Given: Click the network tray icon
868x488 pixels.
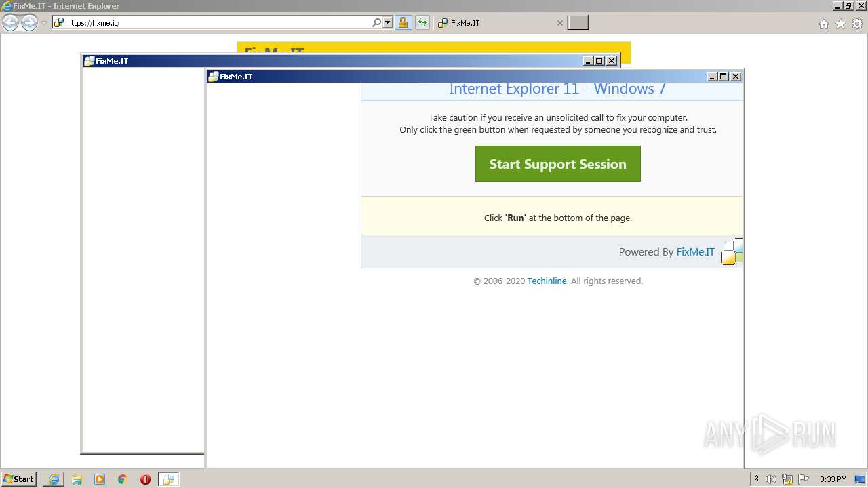Looking at the screenshot, I should point(787,479).
